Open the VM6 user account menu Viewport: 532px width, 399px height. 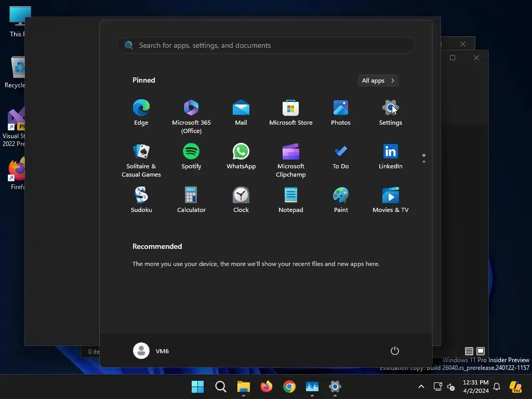151,351
